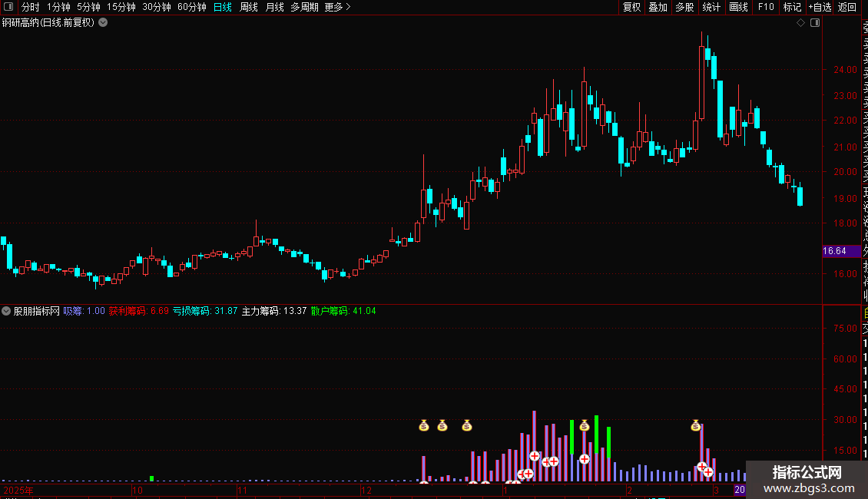The width and height of the screenshot is (868, 499).
Task: Click the 主力筹码: 13.37 value
Action: pos(274,311)
